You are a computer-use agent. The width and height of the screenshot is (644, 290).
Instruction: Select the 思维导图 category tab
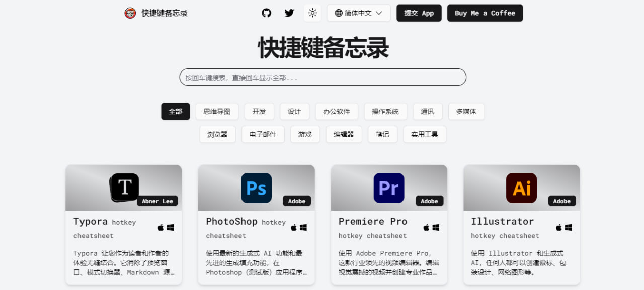[x=217, y=111]
